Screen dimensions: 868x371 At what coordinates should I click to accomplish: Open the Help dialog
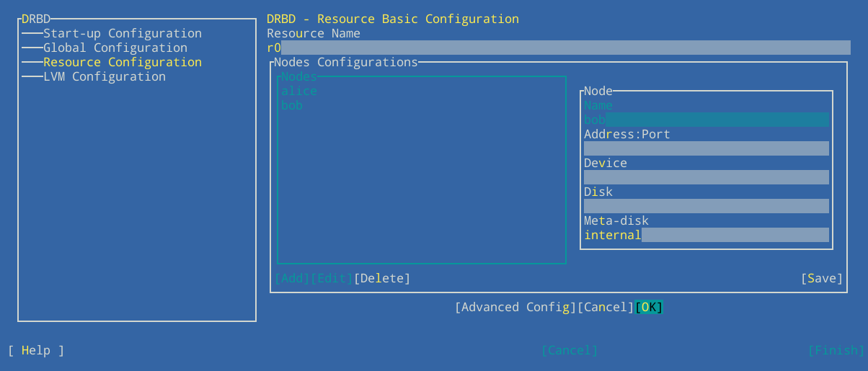[36, 350]
